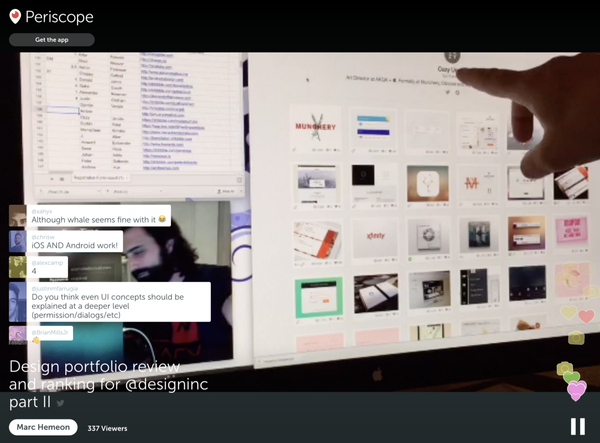Open @xahyx avatar beside whale comment

click(x=18, y=216)
